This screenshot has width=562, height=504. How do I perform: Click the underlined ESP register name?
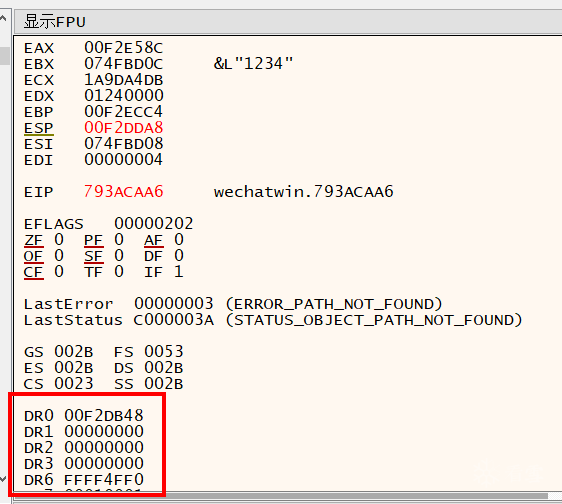point(39,128)
